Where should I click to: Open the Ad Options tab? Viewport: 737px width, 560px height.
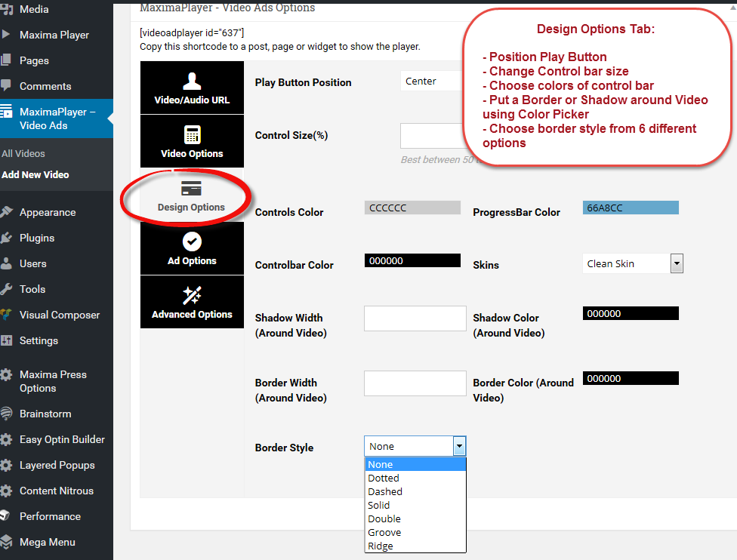[192, 248]
